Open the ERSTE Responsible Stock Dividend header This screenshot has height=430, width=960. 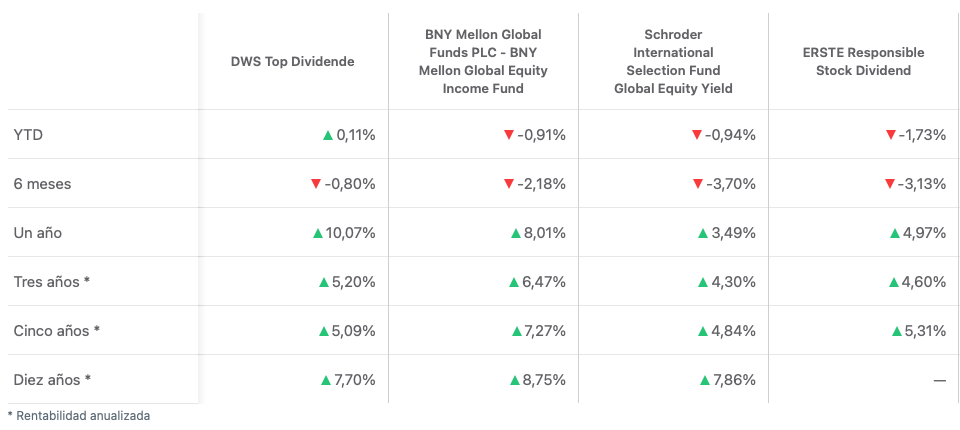(863, 62)
